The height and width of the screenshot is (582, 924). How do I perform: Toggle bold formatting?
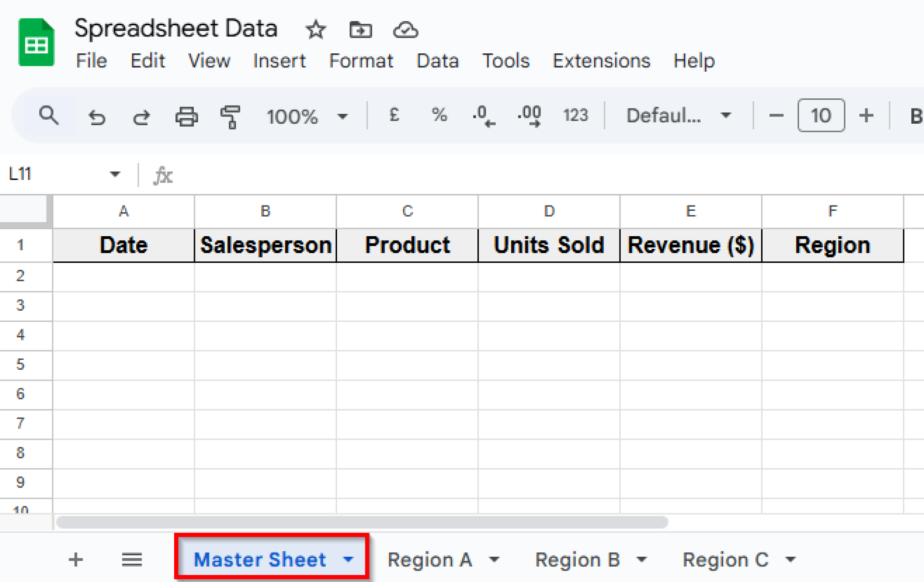pos(916,116)
